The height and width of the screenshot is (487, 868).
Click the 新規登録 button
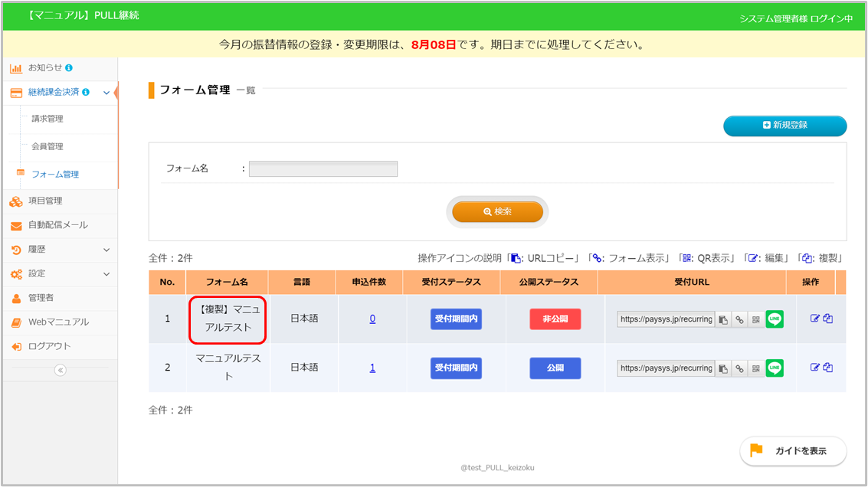(784, 126)
